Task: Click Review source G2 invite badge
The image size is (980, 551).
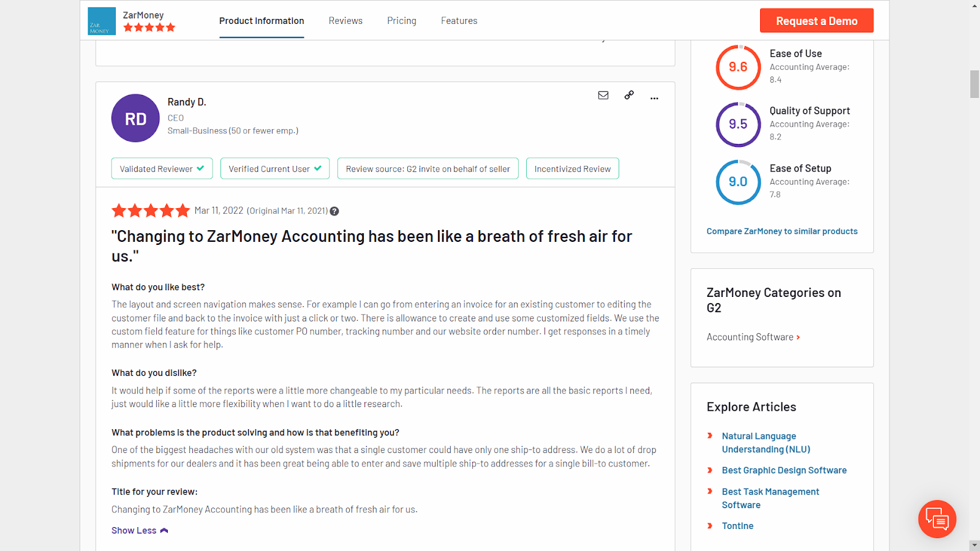Action: click(x=428, y=169)
